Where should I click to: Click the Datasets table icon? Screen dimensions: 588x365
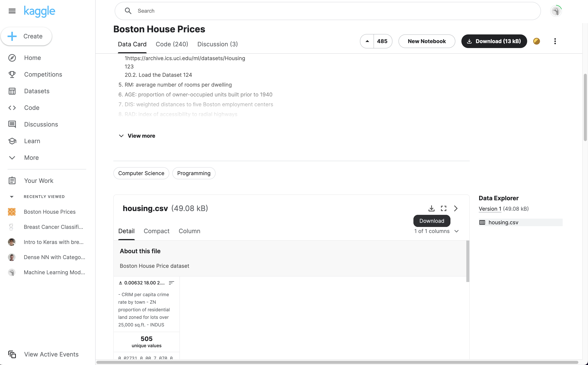point(12,91)
